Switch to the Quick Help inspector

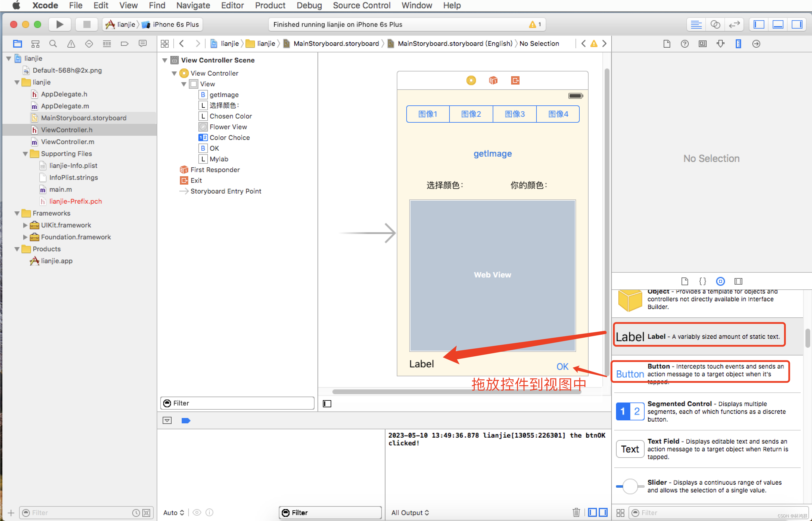pos(685,44)
